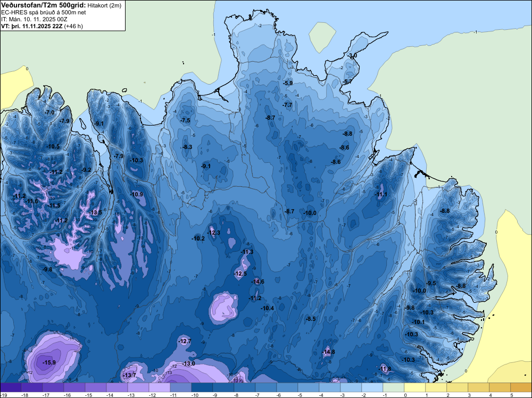Select the legend swatch between -16 and -15
This screenshot has width=532, height=398.
tap(74, 387)
